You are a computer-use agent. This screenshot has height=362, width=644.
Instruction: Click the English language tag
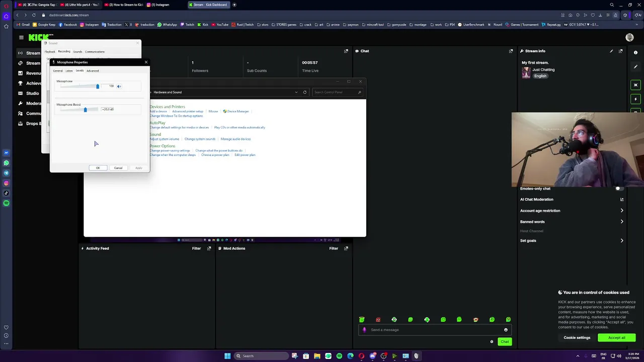tap(540, 76)
